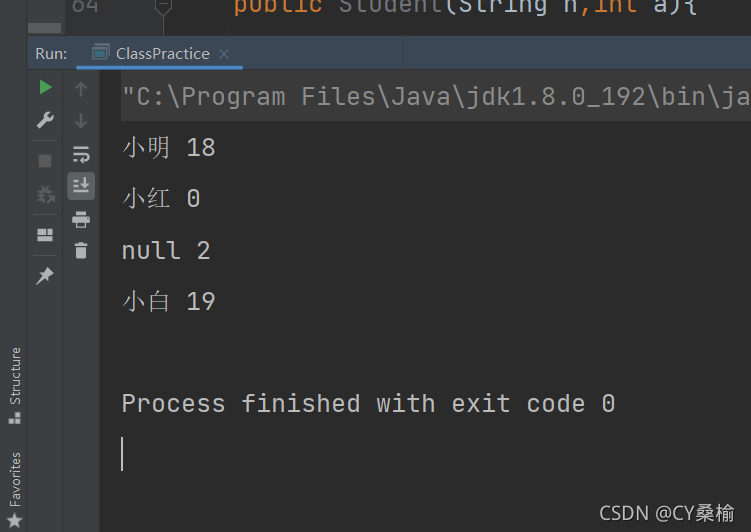Expand the folded java command line

pyautogui.click(x=435, y=96)
